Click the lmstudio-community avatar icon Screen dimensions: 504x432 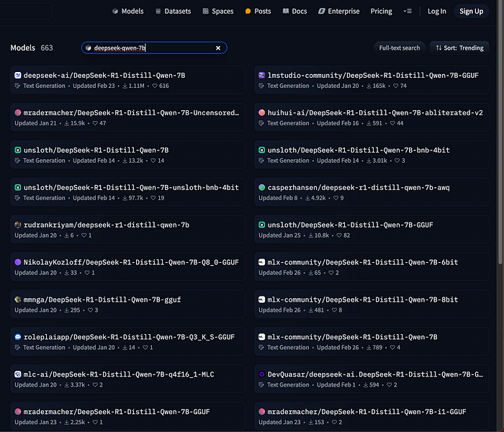tap(262, 75)
